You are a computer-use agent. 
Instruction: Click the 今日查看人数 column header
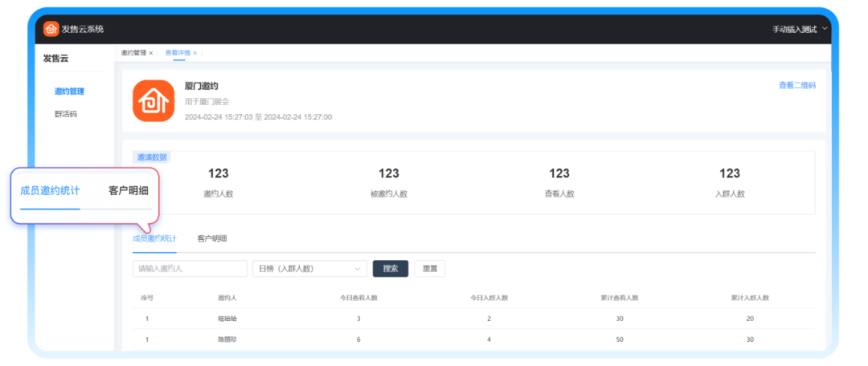tap(358, 298)
